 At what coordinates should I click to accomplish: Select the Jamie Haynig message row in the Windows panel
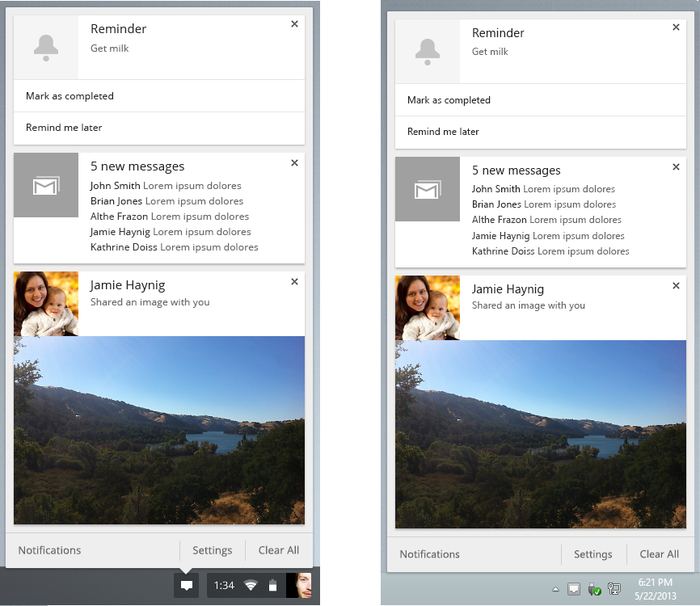(x=548, y=236)
